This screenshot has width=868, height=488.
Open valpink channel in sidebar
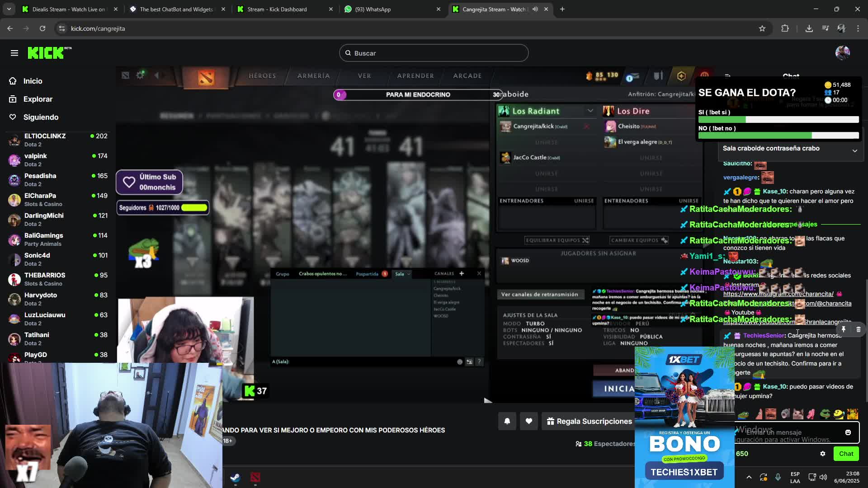(x=58, y=160)
